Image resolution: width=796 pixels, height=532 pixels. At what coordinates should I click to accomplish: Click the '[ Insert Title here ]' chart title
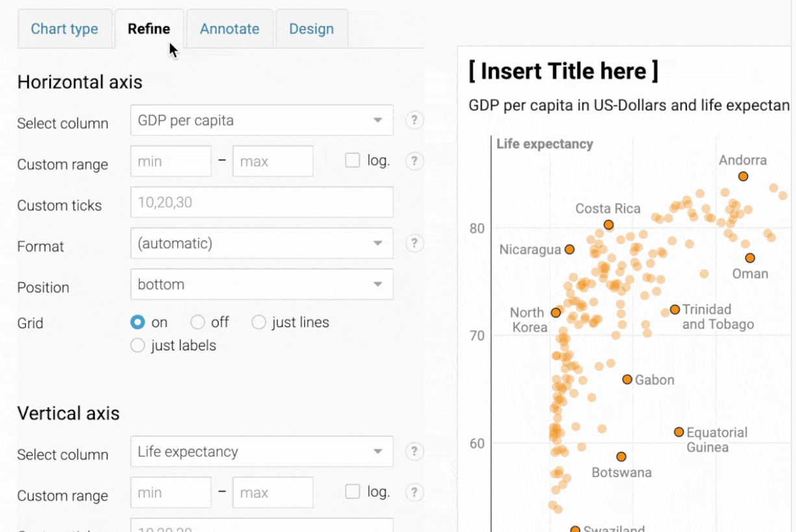coord(563,71)
